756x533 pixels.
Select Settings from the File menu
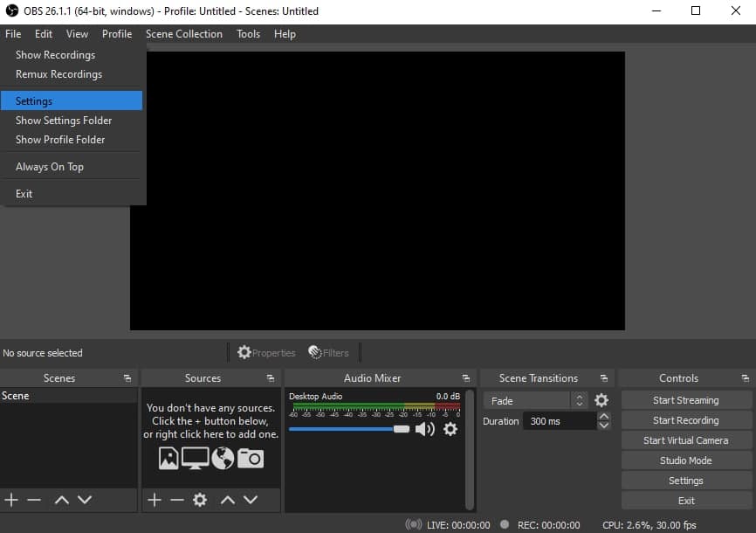34,101
